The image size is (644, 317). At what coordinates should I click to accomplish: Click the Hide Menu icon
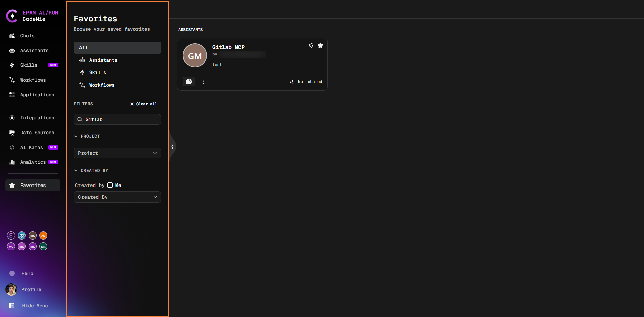(x=12, y=306)
